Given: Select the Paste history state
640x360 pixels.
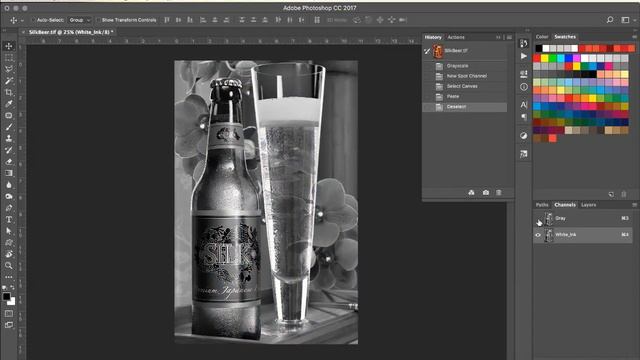Looking at the screenshot, I should (x=464, y=97).
